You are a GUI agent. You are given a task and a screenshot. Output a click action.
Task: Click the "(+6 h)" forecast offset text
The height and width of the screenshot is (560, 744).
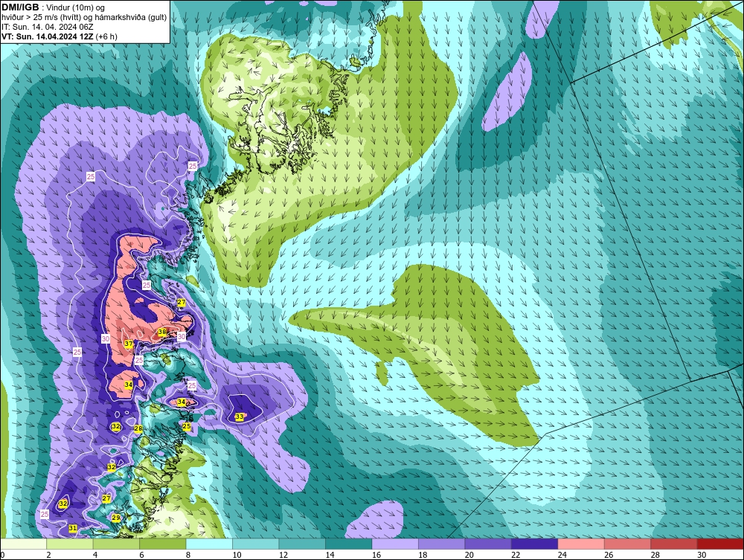(x=106, y=36)
